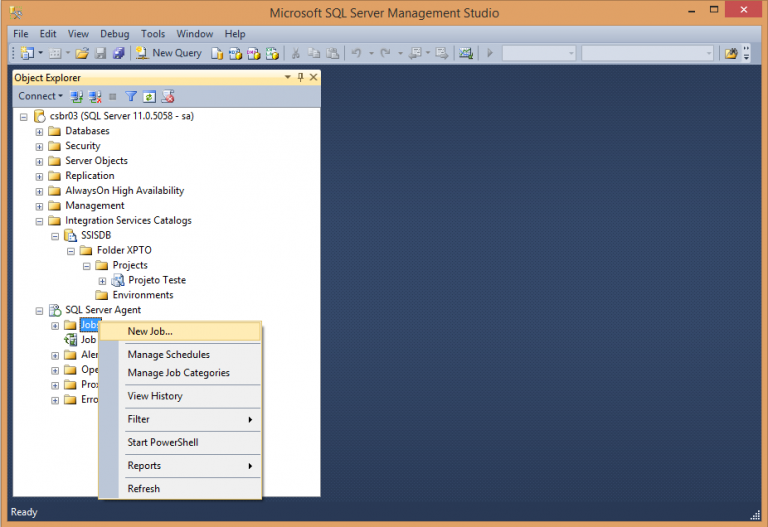This screenshot has width=768, height=527.
Task: Open the narrow empty combo box in toolbar
Action: pyautogui.click(x=539, y=53)
